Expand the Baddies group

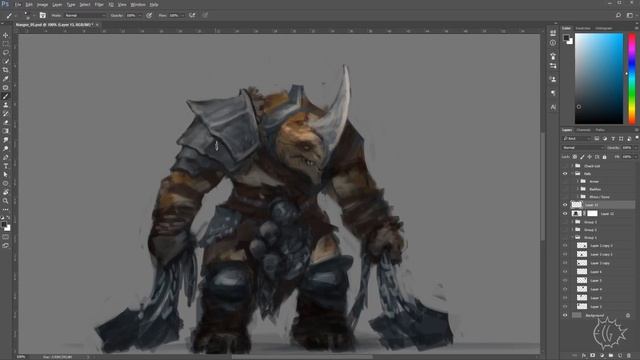tap(578, 189)
